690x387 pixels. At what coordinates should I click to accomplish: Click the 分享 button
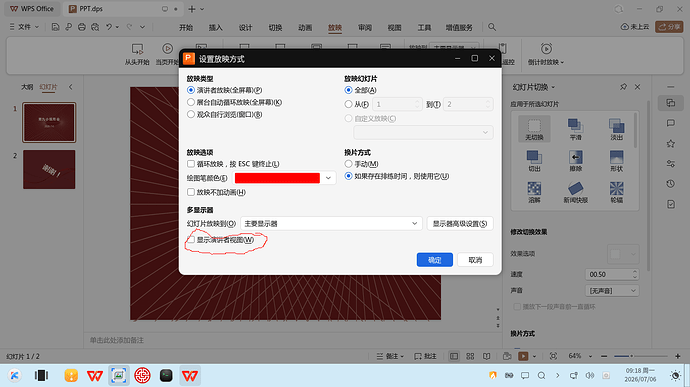point(669,27)
